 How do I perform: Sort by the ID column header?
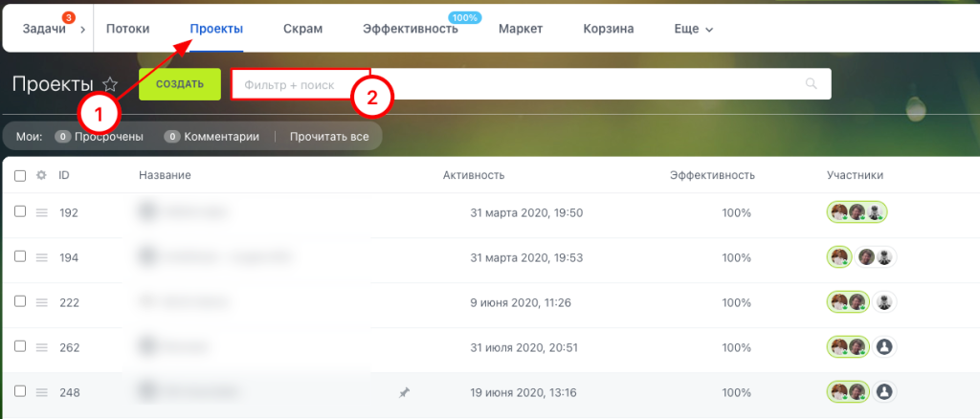(64, 175)
